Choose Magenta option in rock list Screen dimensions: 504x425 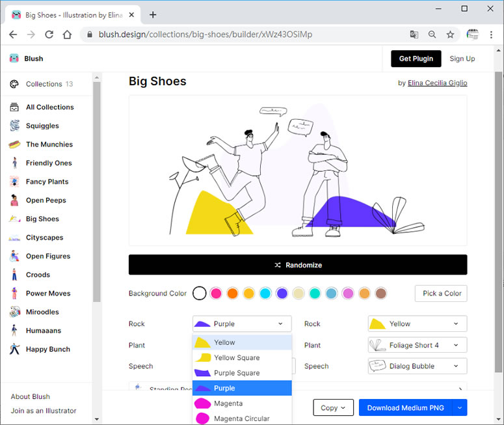tap(228, 404)
